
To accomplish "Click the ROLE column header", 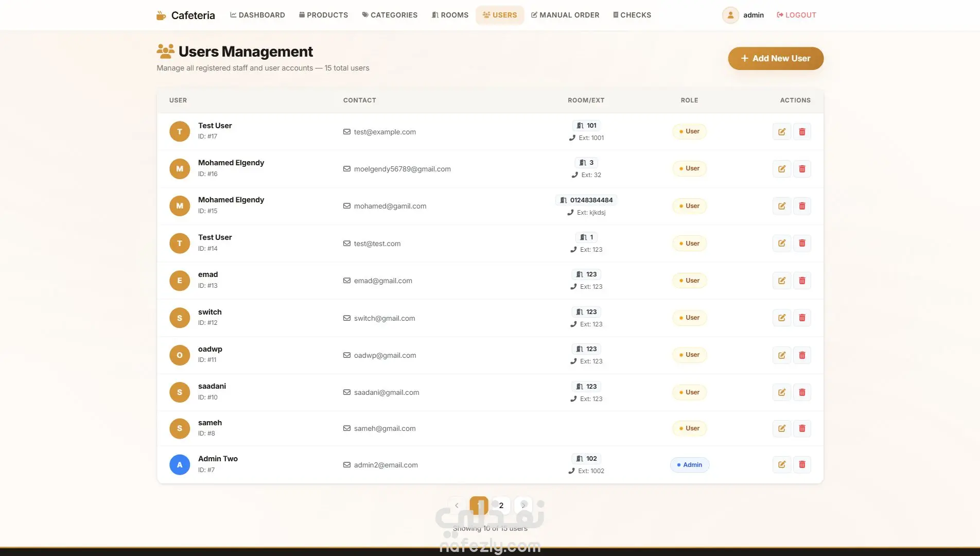I will 689,100.
